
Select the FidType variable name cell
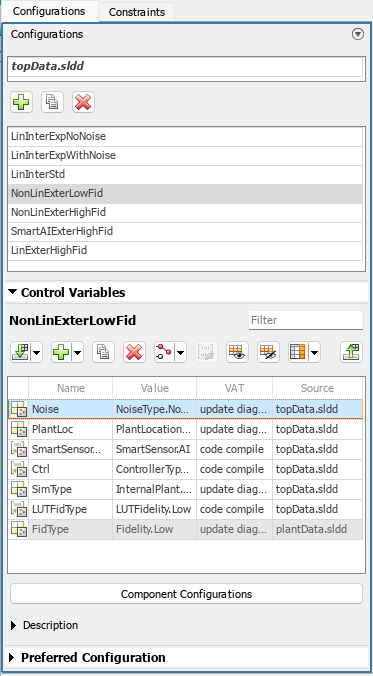pyautogui.click(x=71, y=529)
